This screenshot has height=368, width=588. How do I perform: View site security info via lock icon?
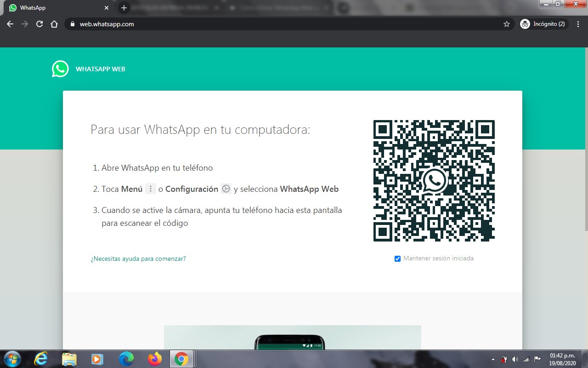point(72,24)
